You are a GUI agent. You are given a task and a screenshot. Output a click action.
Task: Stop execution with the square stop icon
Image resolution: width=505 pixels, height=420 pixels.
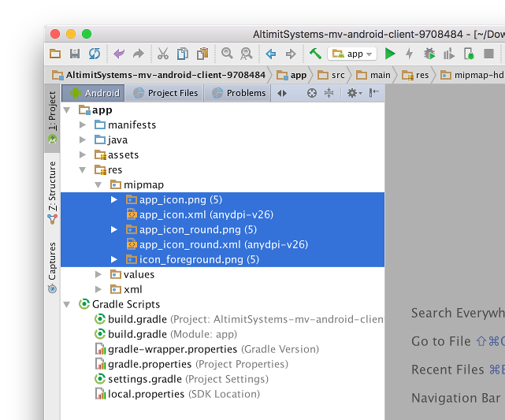[x=488, y=54]
